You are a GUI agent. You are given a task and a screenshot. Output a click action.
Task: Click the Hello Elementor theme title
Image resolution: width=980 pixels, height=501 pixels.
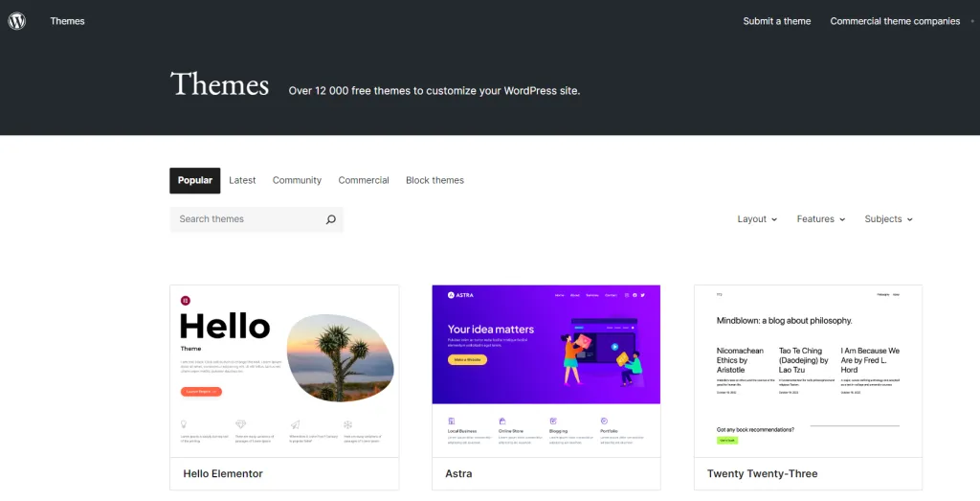(x=223, y=473)
